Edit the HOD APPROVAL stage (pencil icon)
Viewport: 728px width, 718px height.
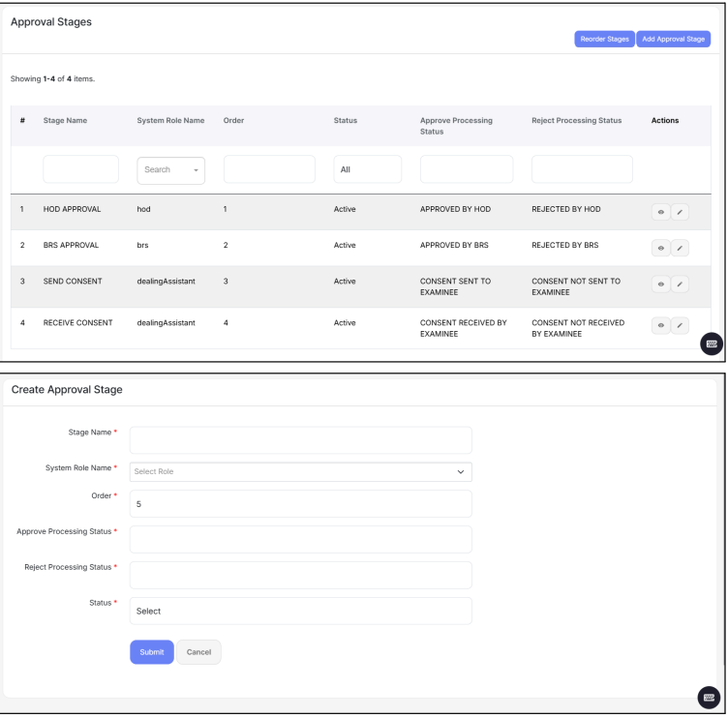[x=680, y=212]
